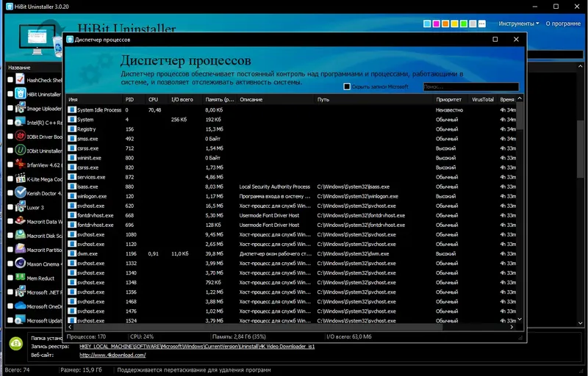The width and height of the screenshot is (588, 376).
Task: Select the magenta theme color swatch
Action: pyautogui.click(x=436, y=23)
